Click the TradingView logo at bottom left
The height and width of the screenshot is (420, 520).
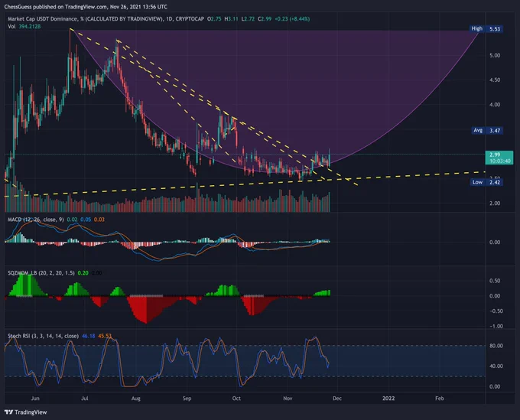click(26, 412)
